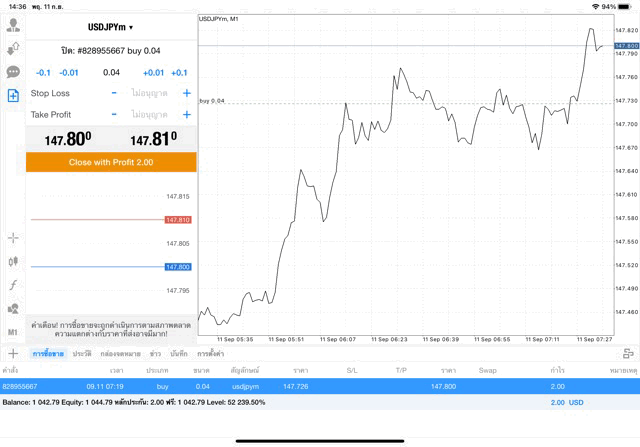The width and height of the screenshot is (640, 447).
Task: Expand the USDJPYm symbol dropdown
Action: (x=110, y=27)
